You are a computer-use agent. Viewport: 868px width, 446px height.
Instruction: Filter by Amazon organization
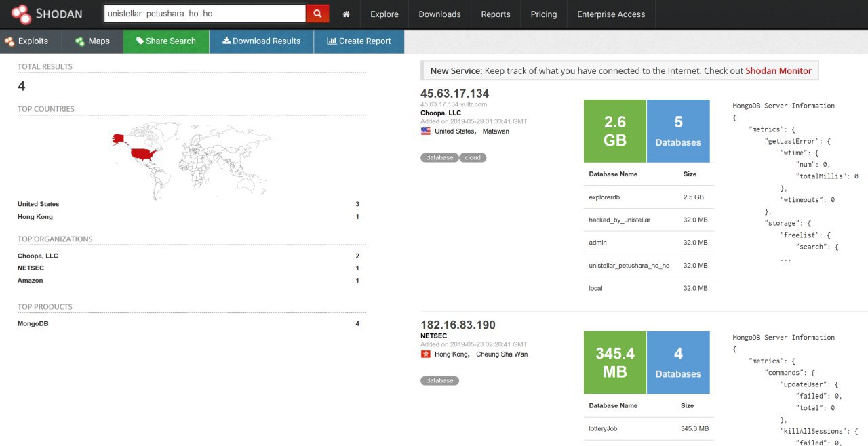coord(31,280)
